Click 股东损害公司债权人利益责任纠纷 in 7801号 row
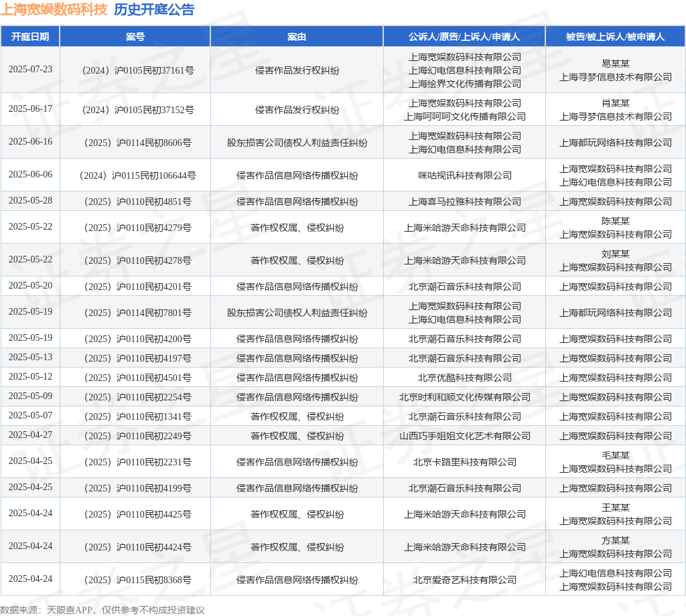 pos(297,313)
